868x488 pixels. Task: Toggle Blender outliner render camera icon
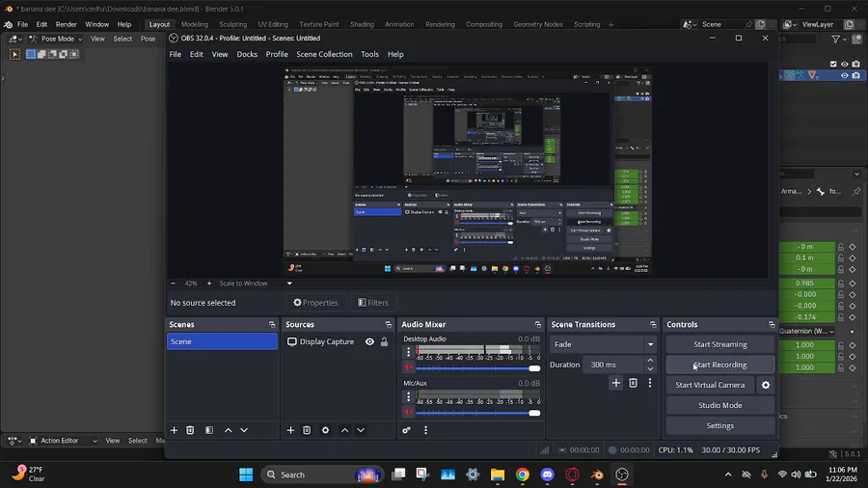pos(855,65)
